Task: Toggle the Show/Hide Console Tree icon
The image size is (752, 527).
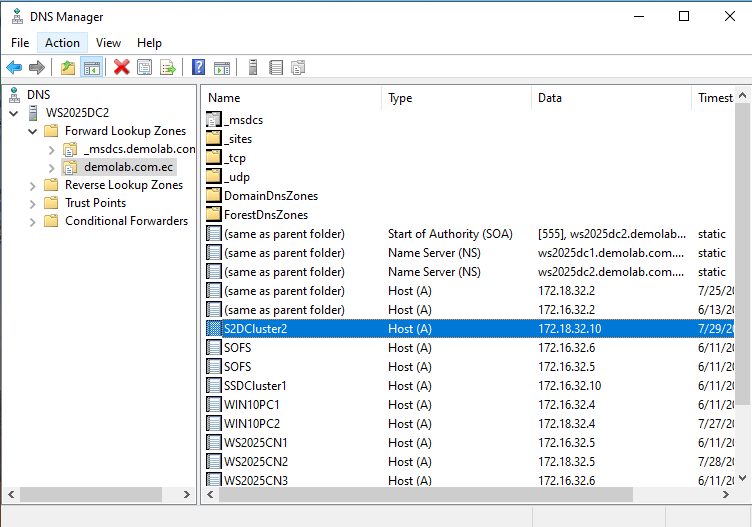Action: point(91,67)
